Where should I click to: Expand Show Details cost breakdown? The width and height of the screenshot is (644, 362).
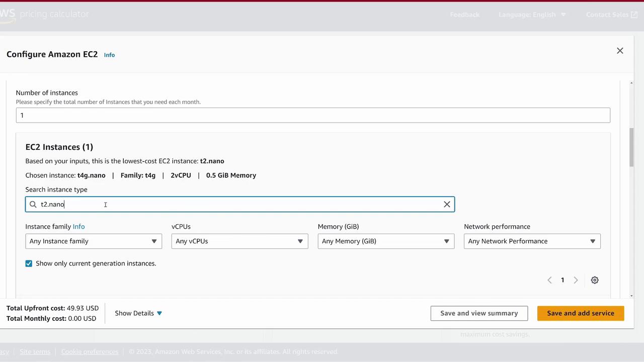(x=138, y=313)
